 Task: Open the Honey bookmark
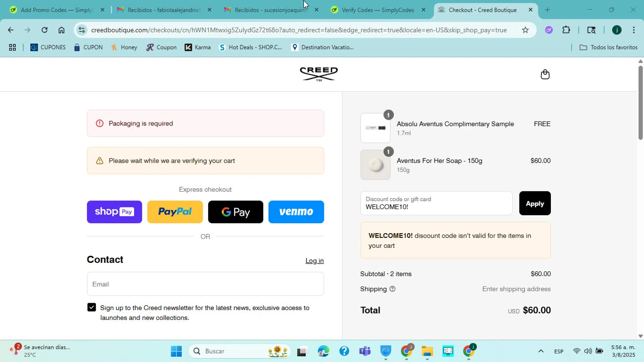point(125,48)
